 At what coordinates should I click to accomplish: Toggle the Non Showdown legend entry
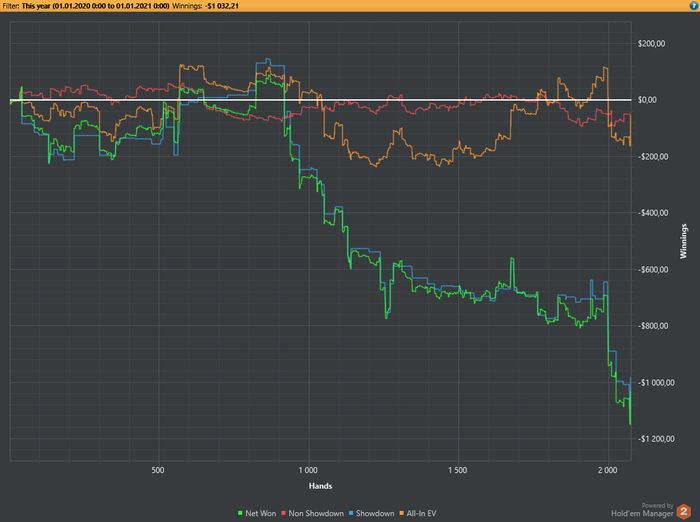[312, 514]
